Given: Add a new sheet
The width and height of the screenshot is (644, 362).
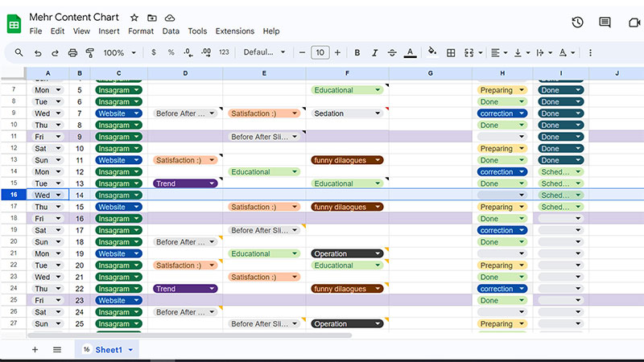Looking at the screenshot, I should point(35,350).
